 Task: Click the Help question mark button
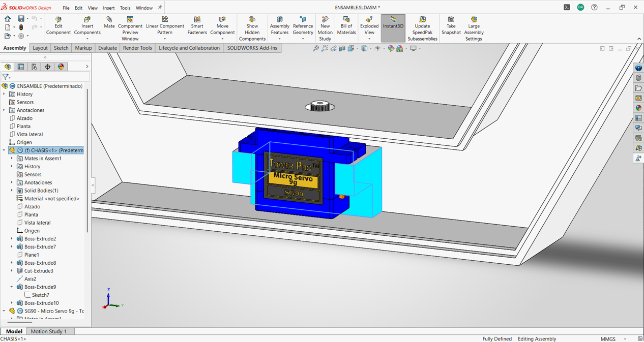[594, 8]
